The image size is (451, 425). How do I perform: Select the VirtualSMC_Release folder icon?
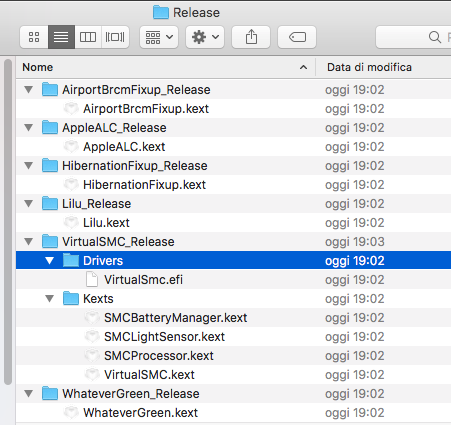coord(50,241)
